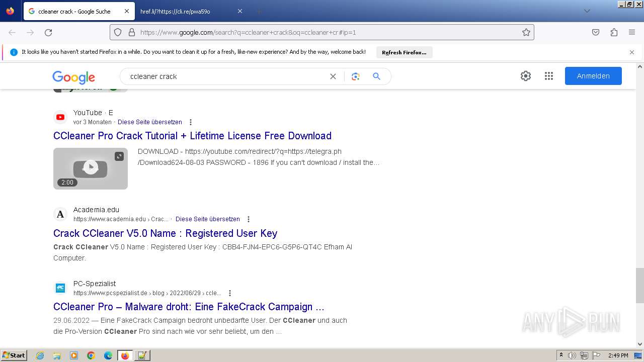Open CCleaner Pro Crack Tutorial result link
This screenshot has width=644, height=362.
click(192, 136)
